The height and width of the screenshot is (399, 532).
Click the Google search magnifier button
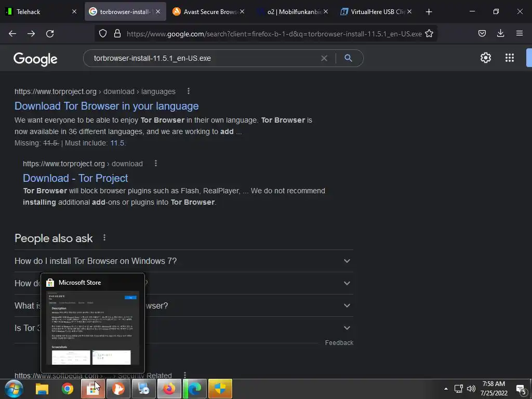[348, 58]
